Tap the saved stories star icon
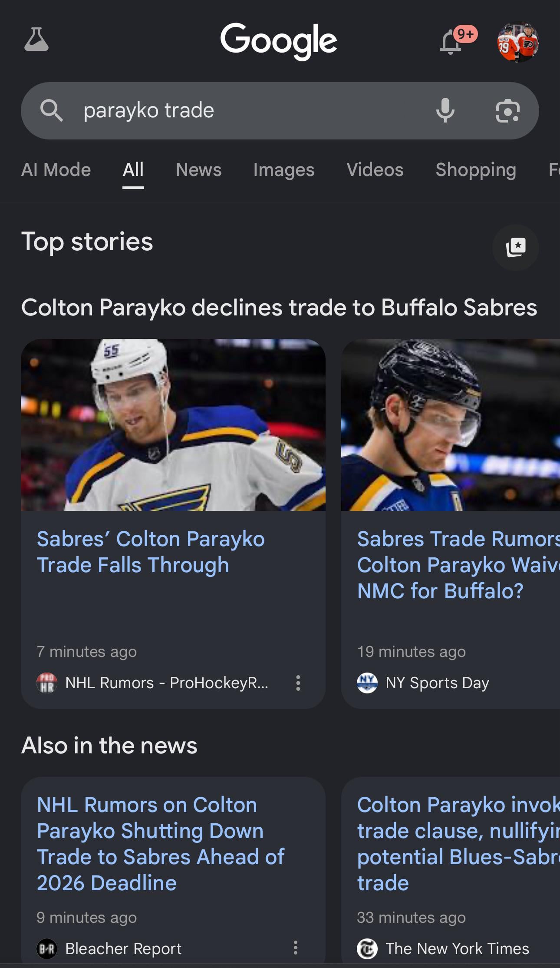560x968 pixels. 515,247
